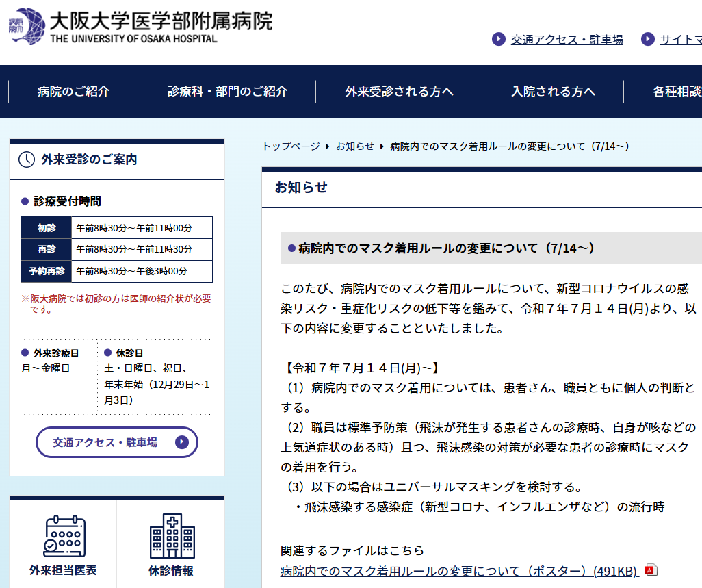
Task: Follow the 交通アクセス・駐車場 link in the header
Action: [567, 40]
